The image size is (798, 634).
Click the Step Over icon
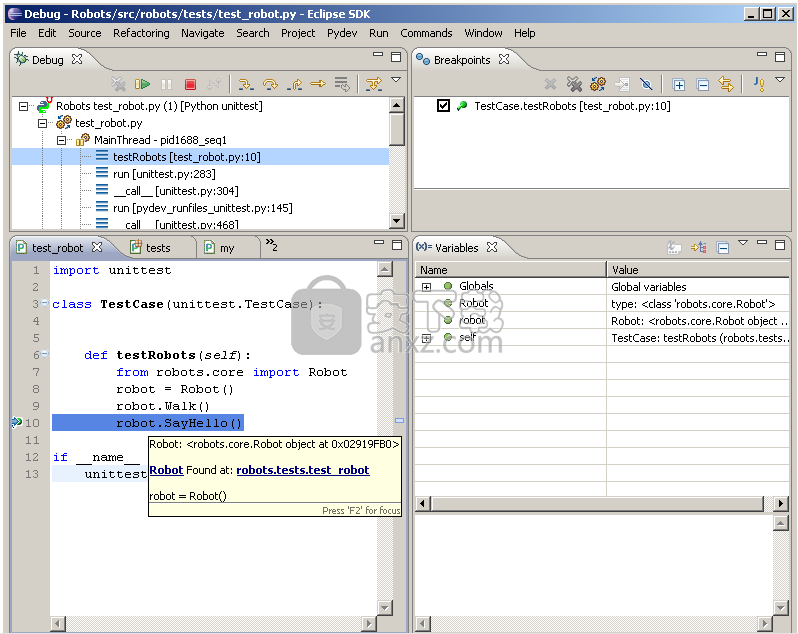coord(270,84)
